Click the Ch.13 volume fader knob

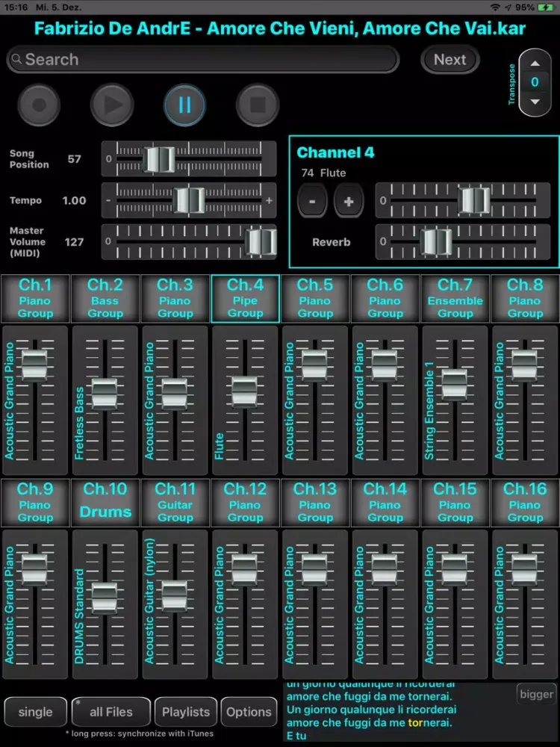click(x=314, y=569)
